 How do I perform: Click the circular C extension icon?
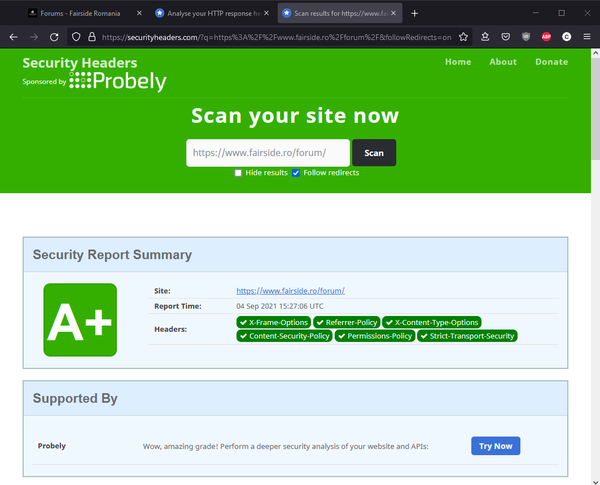[x=566, y=37]
